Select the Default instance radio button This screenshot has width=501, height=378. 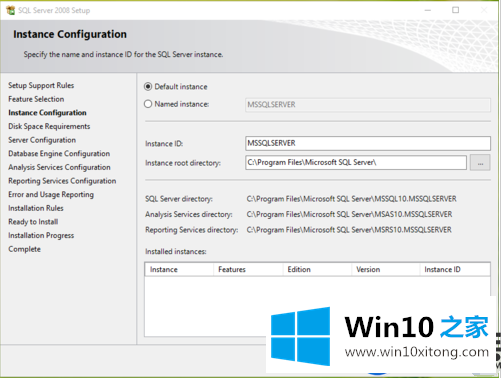(x=148, y=87)
